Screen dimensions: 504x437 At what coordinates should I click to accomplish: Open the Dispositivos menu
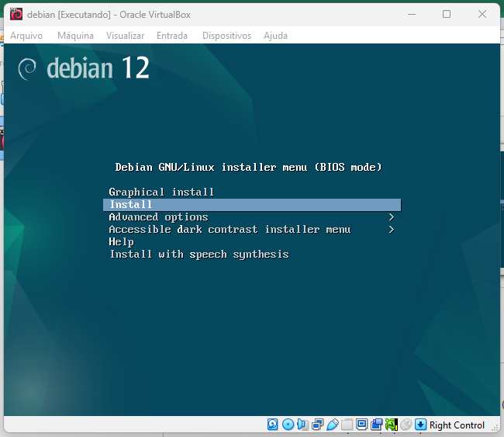pyautogui.click(x=227, y=36)
